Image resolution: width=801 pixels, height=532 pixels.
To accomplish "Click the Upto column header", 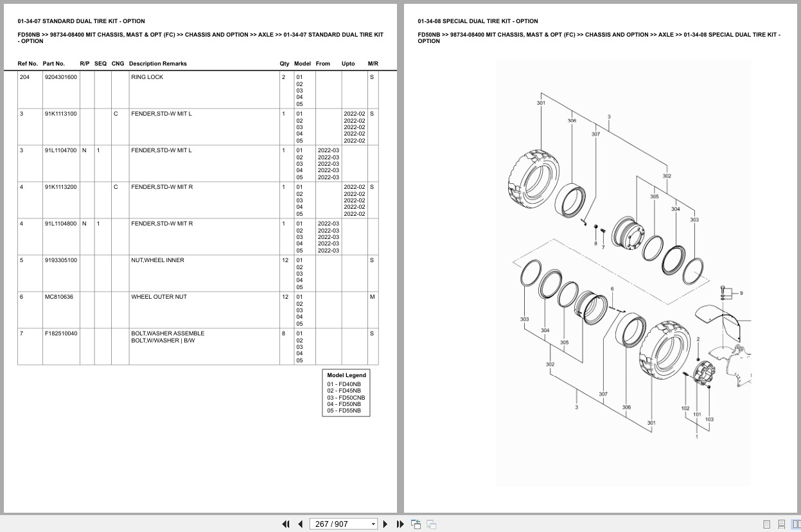I will click(348, 64).
